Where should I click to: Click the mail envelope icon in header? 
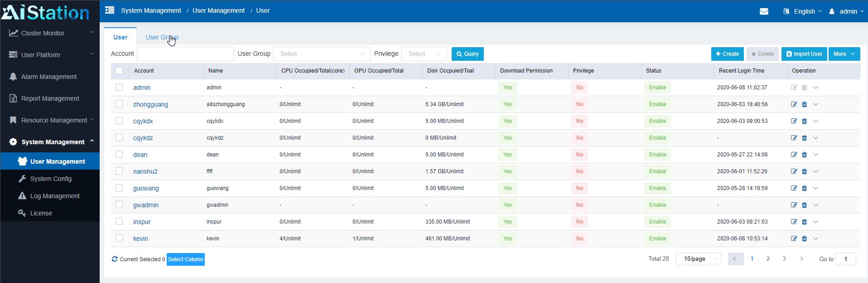pos(764,11)
